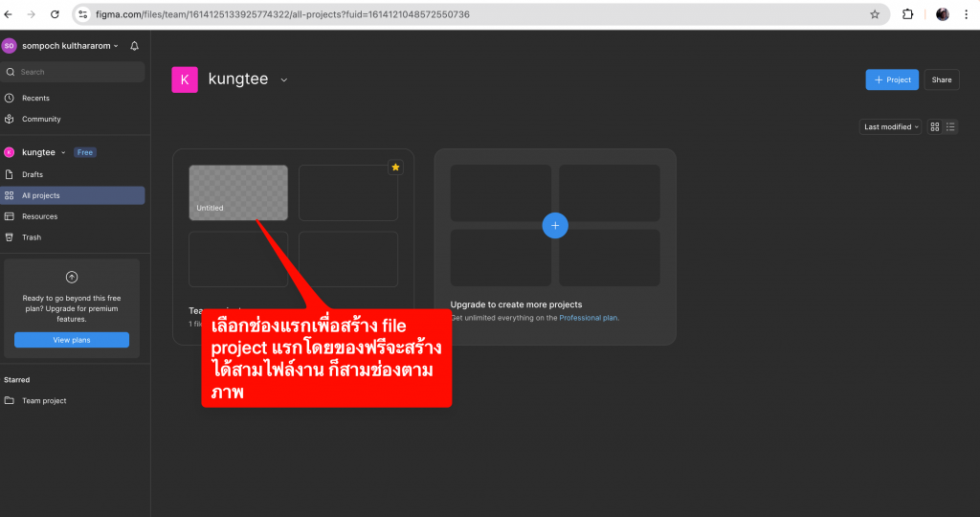
Task: Bookmark this page with the browser star icon
Action: click(875, 14)
